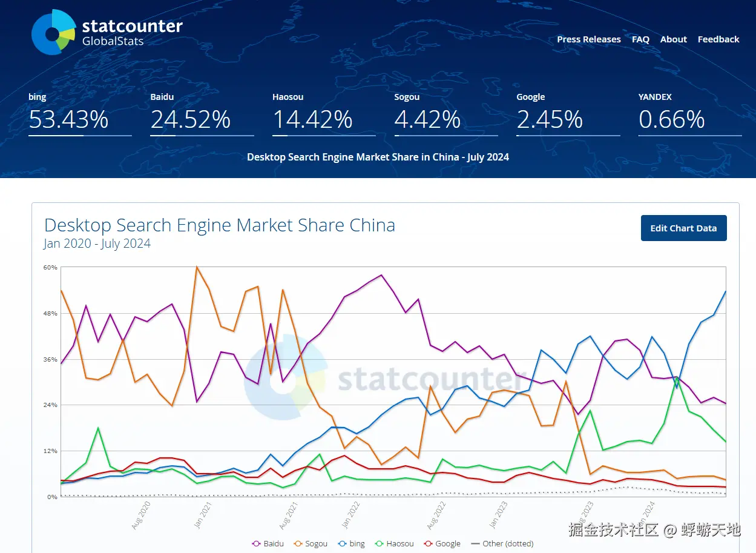Click the Edit Chart Data button

pyautogui.click(x=684, y=228)
